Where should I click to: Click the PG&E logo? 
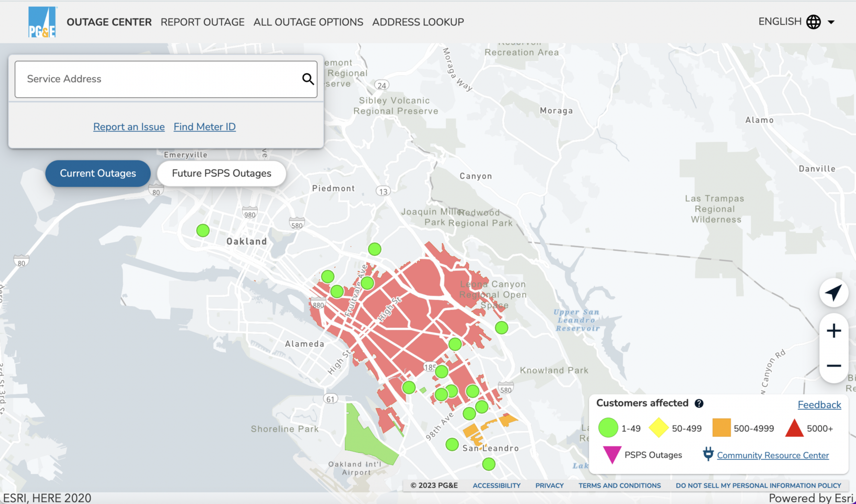(x=42, y=22)
